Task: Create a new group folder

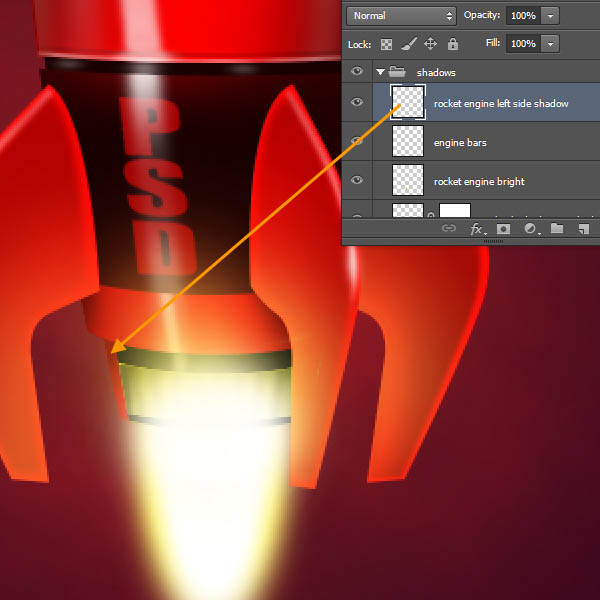Action: [557, 229]
